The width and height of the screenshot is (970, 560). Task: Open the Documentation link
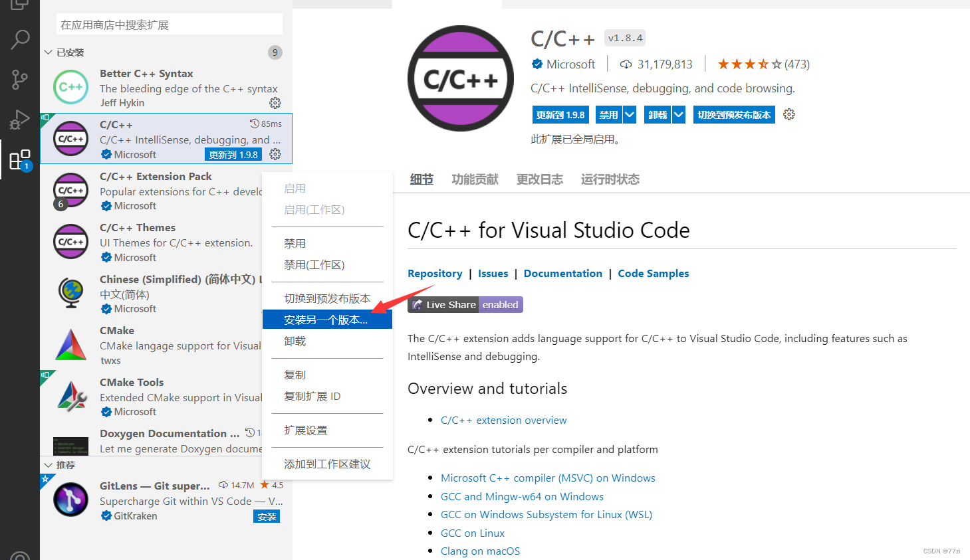coord(563,274)
